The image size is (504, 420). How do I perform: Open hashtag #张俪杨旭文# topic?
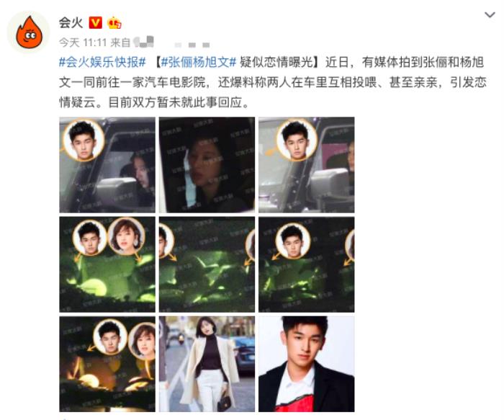(x=199, y=62)
